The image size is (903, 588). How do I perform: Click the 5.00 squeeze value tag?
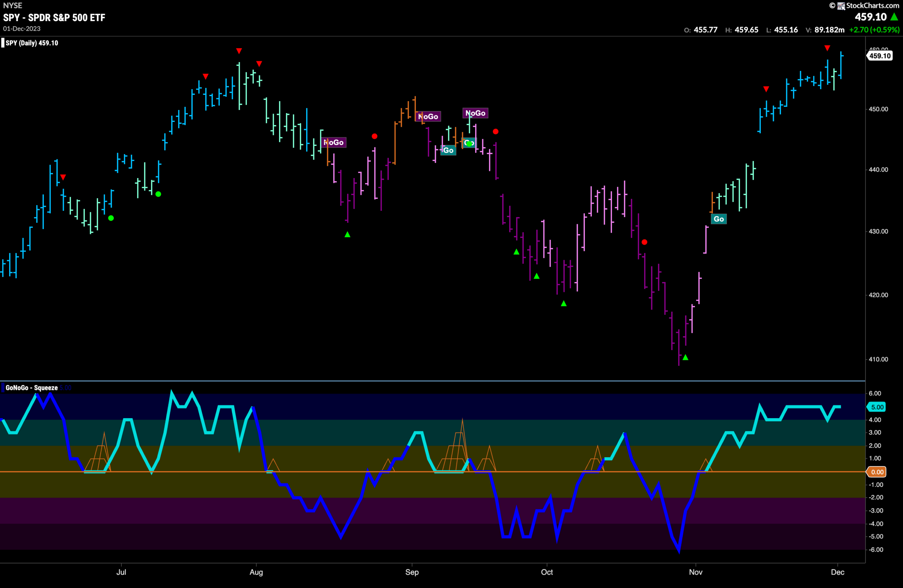(877, 407)
